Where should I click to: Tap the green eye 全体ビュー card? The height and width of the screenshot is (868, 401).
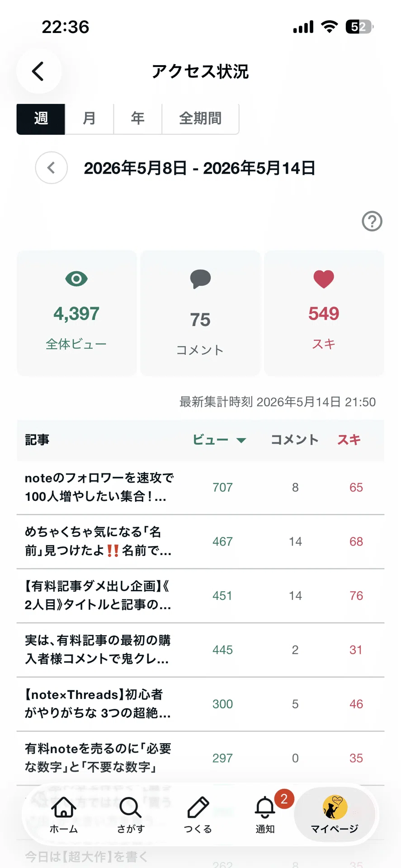pos(76,313)
